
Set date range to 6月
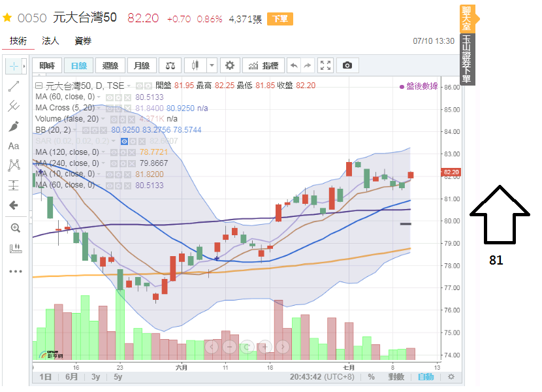click(72, 377)
